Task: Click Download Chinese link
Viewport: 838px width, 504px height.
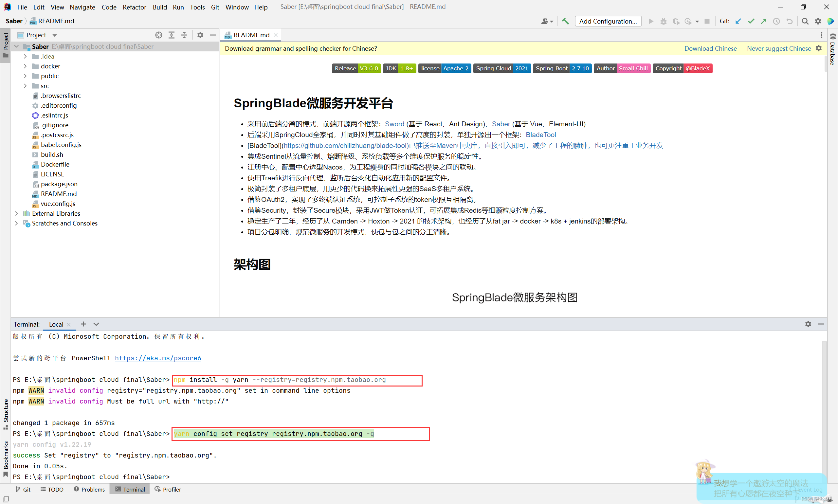Action: tap(710, 48)
